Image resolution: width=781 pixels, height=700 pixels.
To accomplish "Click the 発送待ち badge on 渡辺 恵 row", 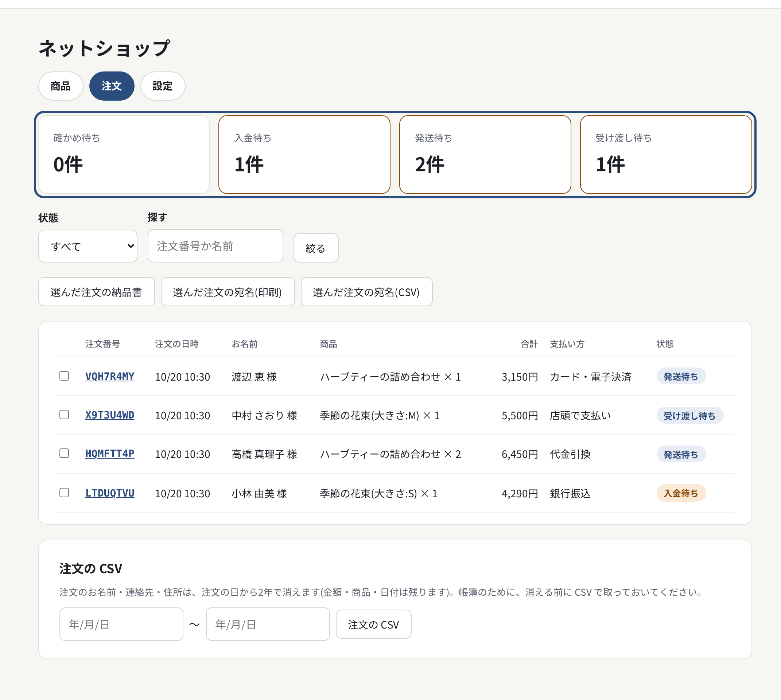I will tap(681, 377).
